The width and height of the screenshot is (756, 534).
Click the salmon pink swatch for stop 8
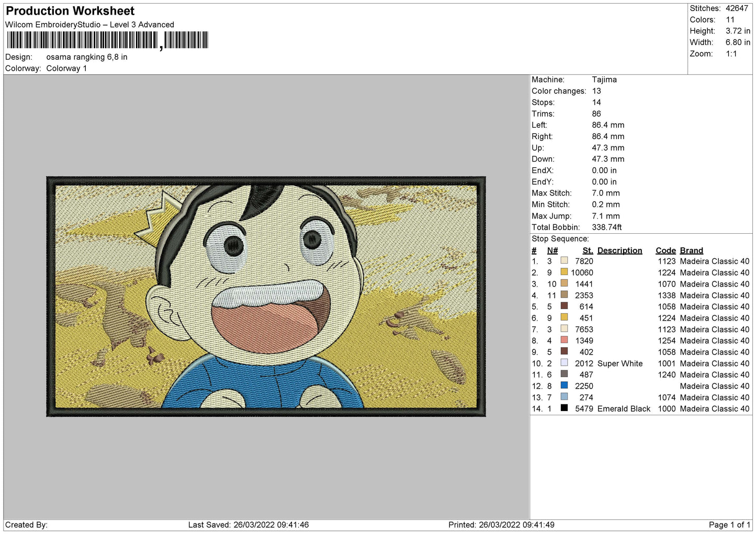[564, 340]
